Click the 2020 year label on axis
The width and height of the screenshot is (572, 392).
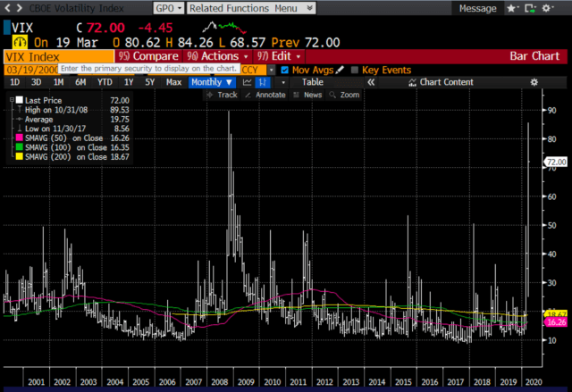pos(534,382)
